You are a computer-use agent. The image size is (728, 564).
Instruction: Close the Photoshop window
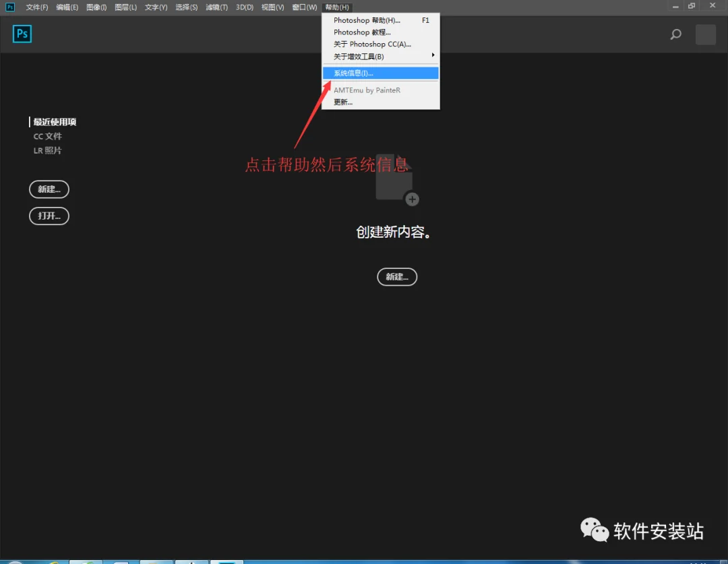click(x=712, y=5)
